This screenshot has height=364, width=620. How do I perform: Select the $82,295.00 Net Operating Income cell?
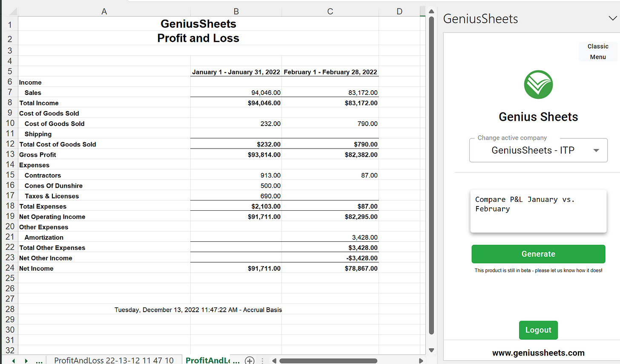pos(330,216)
